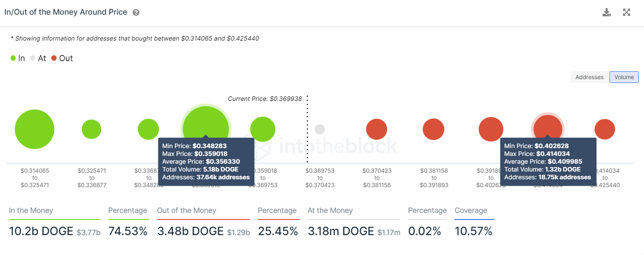Click the red Out legend dot

[55, 58]
